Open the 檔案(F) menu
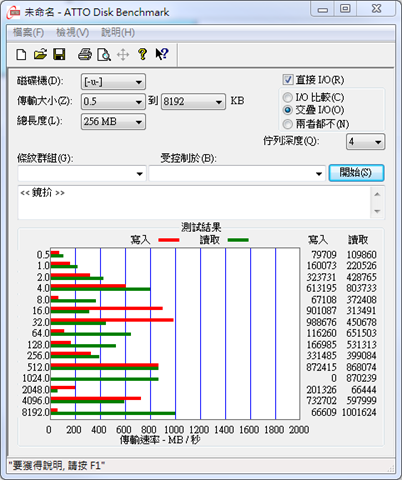 click(28, 33)
